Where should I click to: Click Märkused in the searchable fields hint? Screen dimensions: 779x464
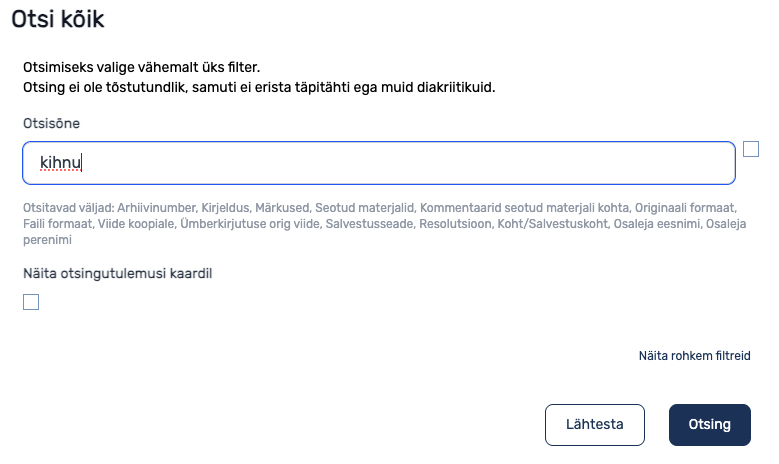point(282,208)
